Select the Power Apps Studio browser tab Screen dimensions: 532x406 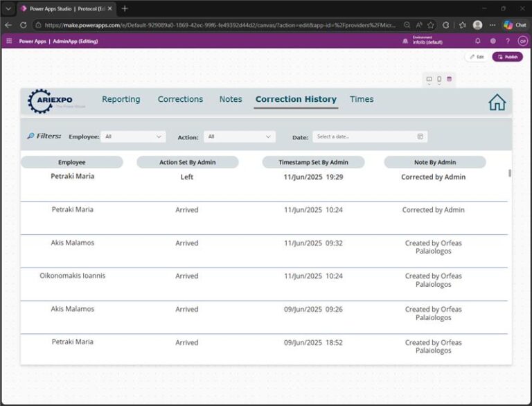coord(67,9)
